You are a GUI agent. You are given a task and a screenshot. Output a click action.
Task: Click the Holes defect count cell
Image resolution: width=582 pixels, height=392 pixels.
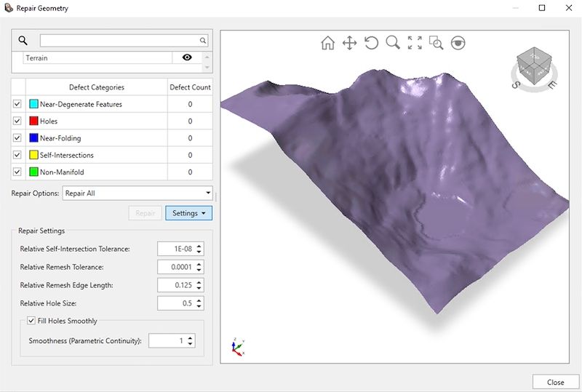pyautogui.click(x=190, y=121)
